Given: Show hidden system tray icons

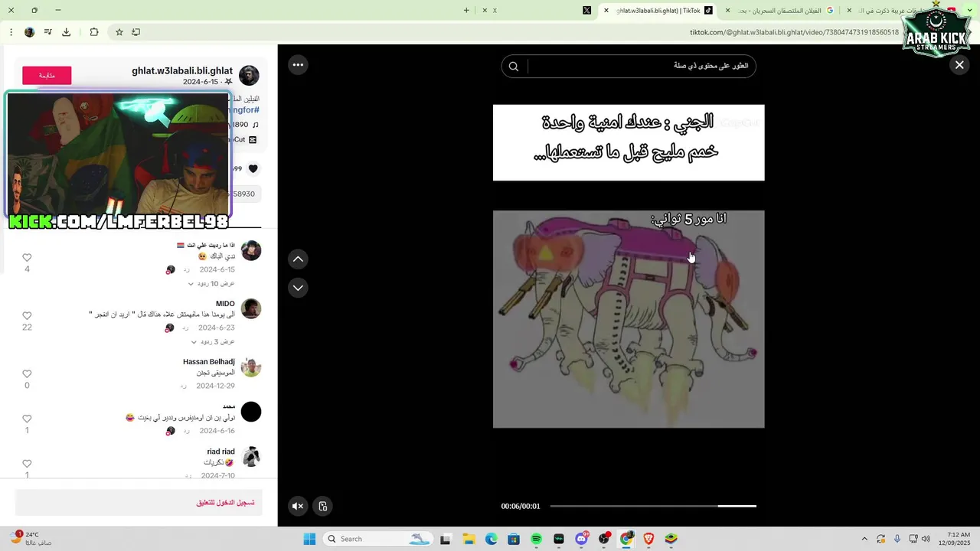Looking at the screenshot, I should pyautogui.click(x=864, y=539).
